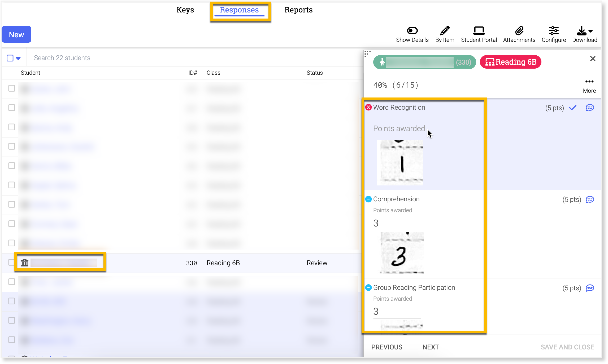Open comment bubble for Comprehension
608x364 pixels.
(590, 199)
